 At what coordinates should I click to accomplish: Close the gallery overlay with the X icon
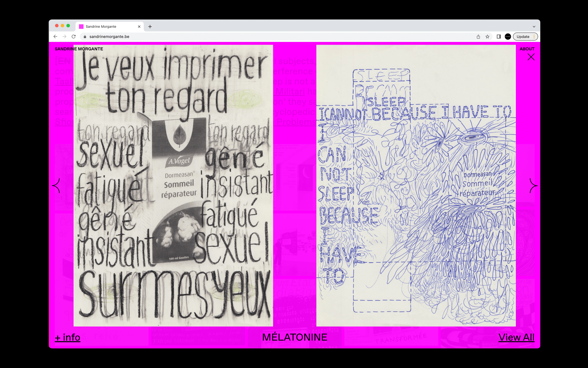(531, 57)
